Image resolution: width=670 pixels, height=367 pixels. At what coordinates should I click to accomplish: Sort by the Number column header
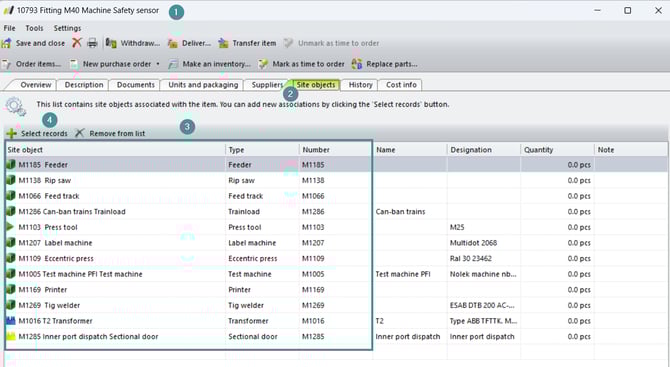336,150
